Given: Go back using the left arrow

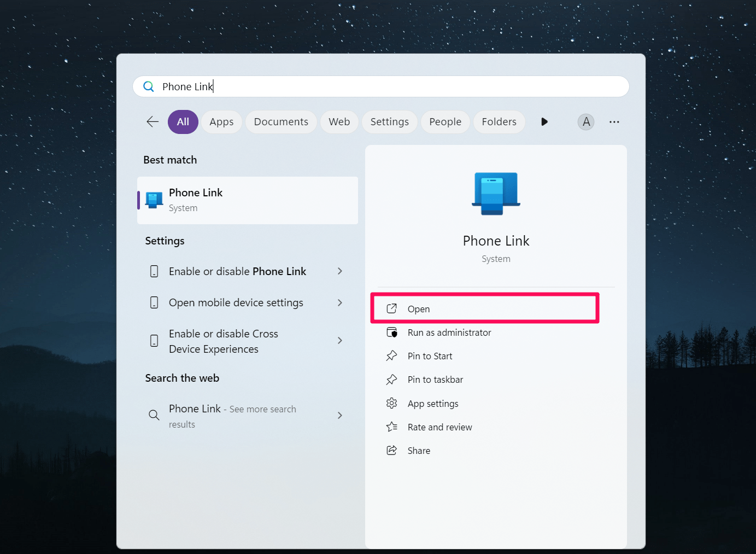Looking at the screenshot, I should point(153,121).
